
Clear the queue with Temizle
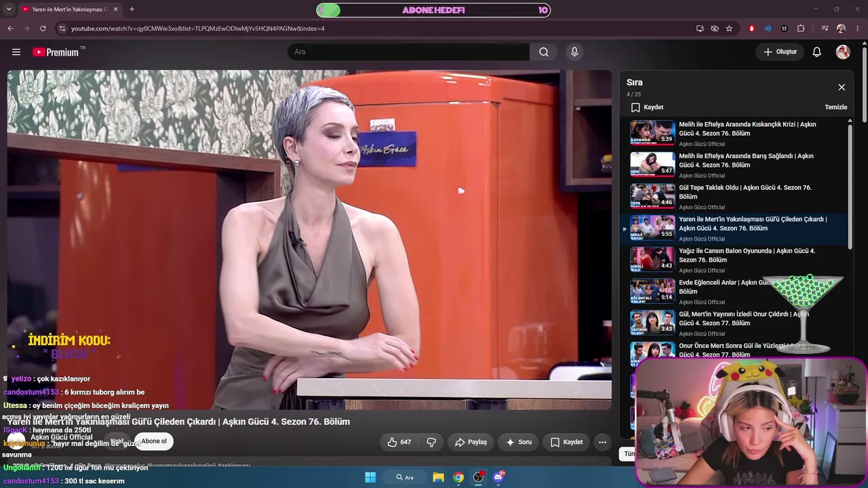[x=835, y=107]
